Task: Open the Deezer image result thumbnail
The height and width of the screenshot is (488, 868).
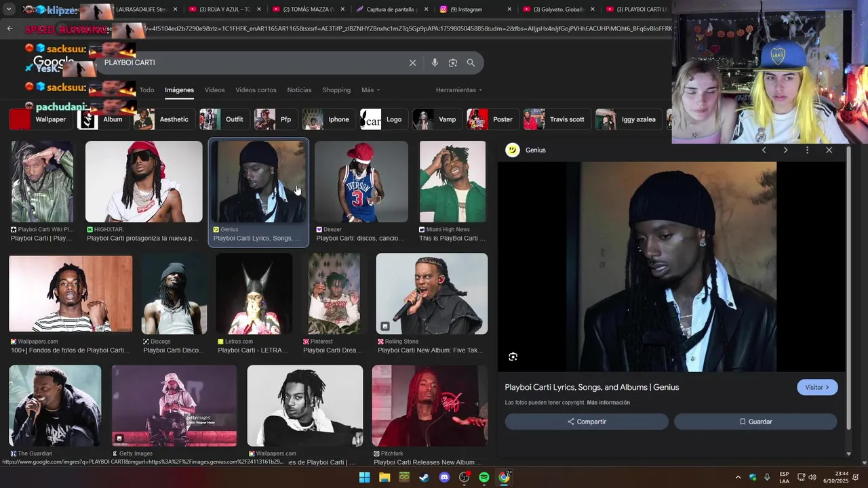Action: [361, 182]
